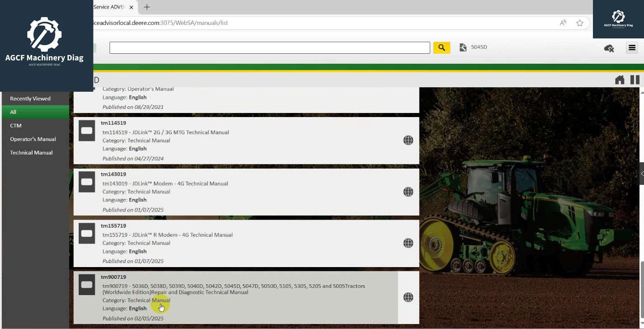Open globe language options for tm155719
This screenshot has height=329, width=644.
tap(408, 243)
